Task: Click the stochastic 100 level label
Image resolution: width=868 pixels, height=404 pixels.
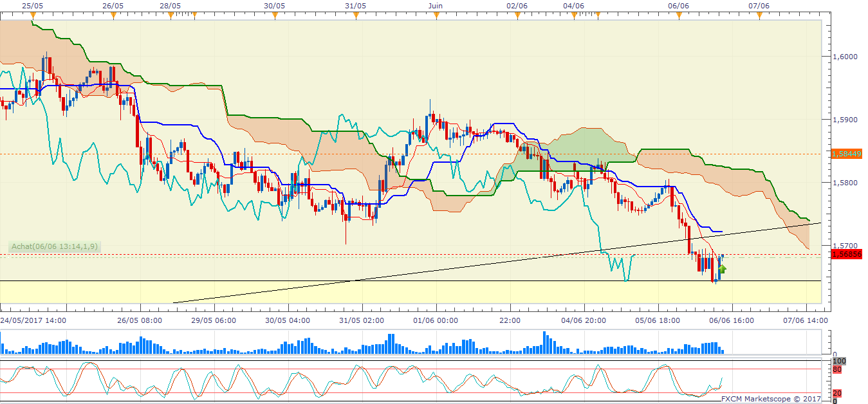Action: (x=839, y=362)
